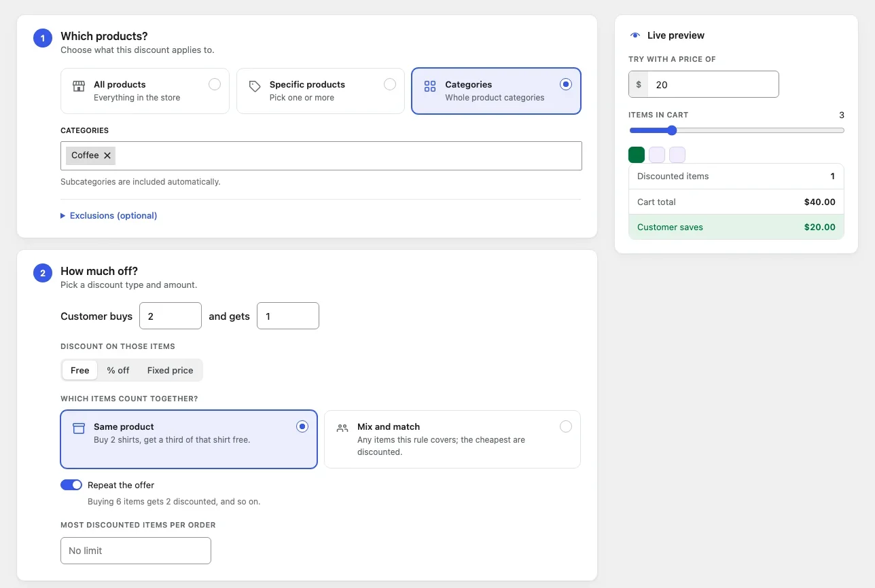Switch discount type to Fixed price

[170, 370]
